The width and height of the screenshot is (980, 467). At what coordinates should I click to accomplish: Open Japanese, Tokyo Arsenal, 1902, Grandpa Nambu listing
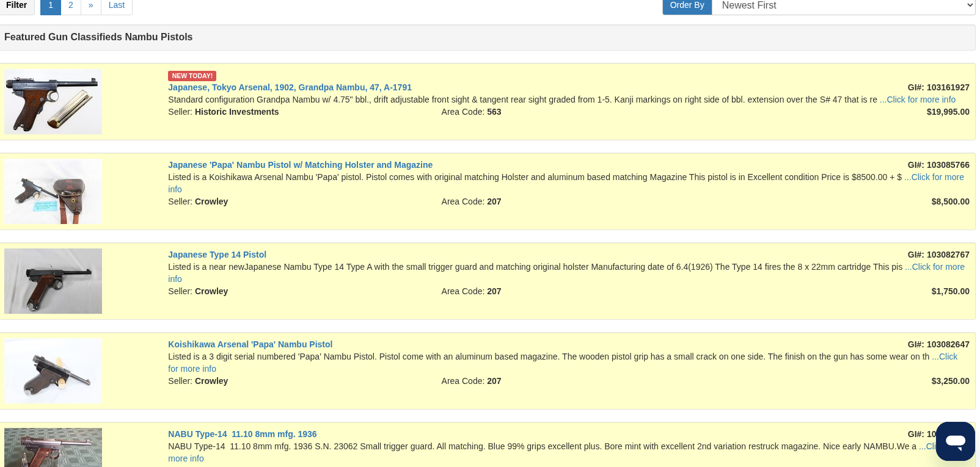click(x=290, y=87)
